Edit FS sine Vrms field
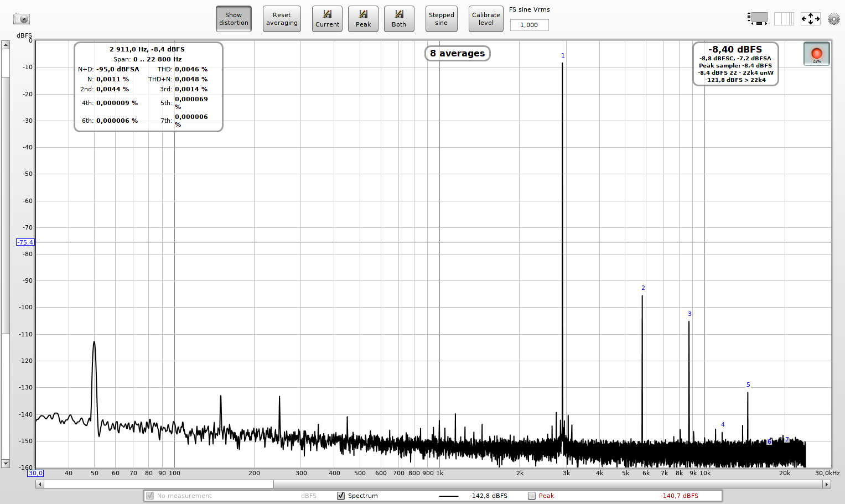 (x=529, y=25)
